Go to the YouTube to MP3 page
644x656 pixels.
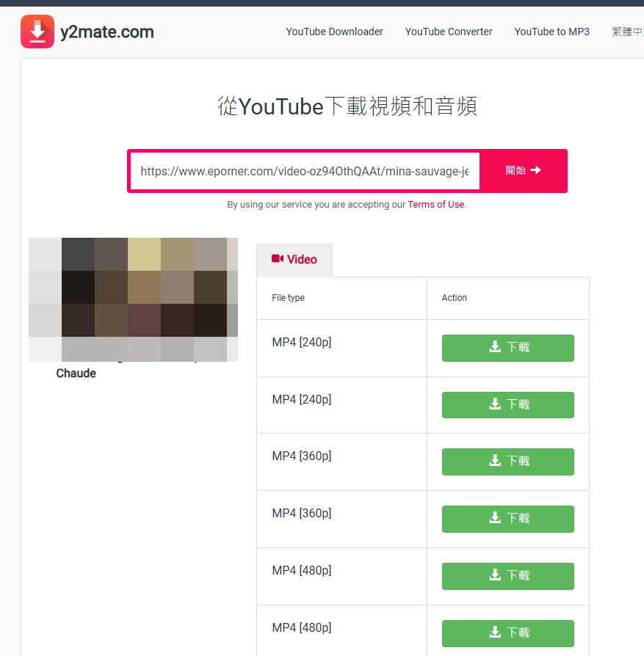[551, 32]
